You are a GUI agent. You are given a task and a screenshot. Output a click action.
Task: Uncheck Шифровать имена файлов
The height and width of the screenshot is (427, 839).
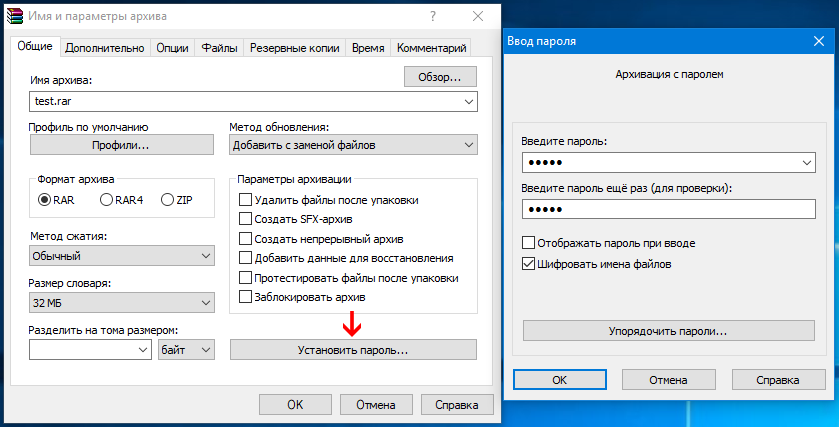click(x=528, y=264)
